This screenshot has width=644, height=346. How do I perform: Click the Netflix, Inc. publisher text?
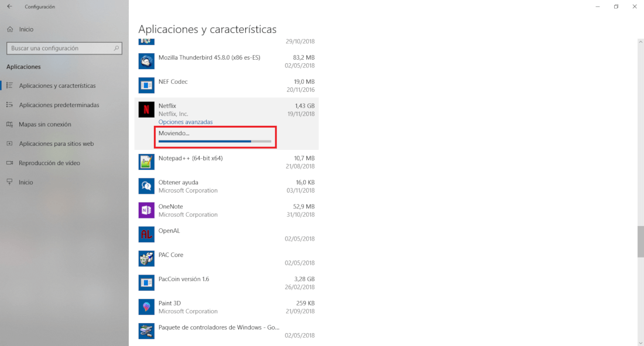click(x=173, y=114)
